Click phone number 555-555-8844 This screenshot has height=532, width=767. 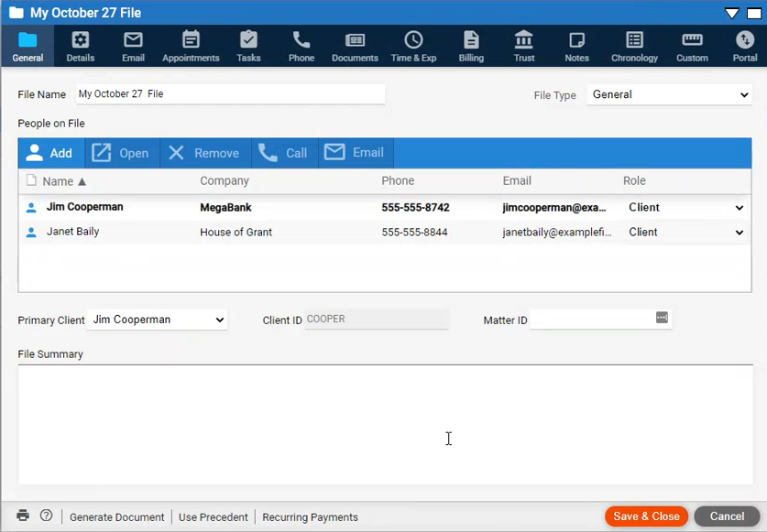pyautogui.click(x=415, y=233)
